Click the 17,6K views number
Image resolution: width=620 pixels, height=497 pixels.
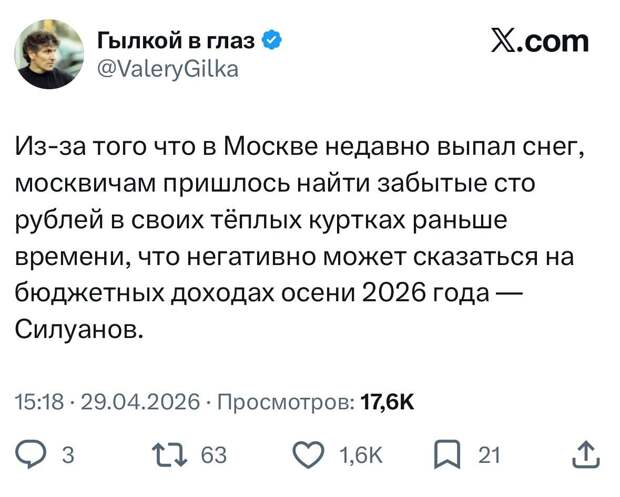386,401
